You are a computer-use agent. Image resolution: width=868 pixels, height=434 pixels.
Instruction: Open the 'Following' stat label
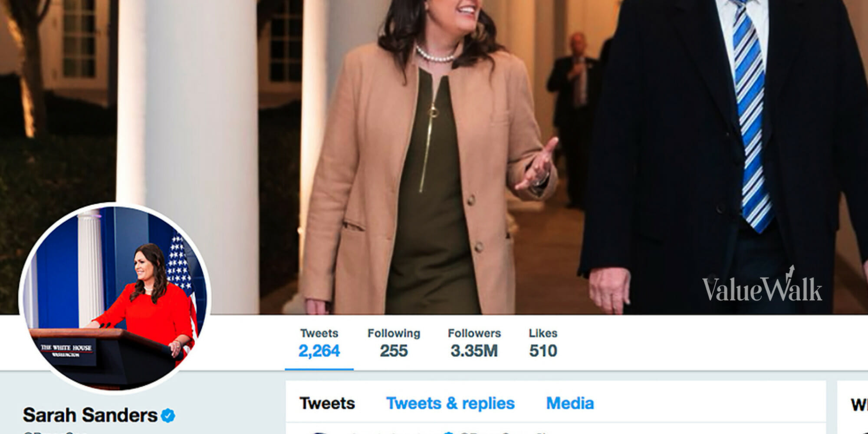(x=394, y=333)
